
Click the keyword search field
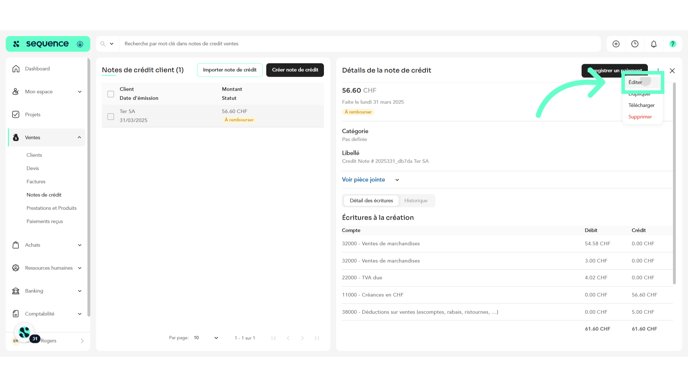click(360, 44)
